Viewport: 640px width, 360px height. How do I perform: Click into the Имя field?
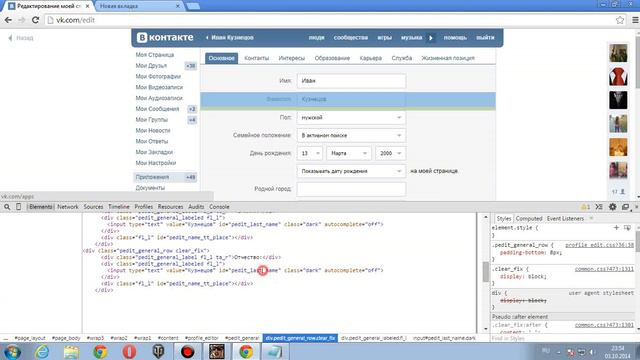pos(351,81)
